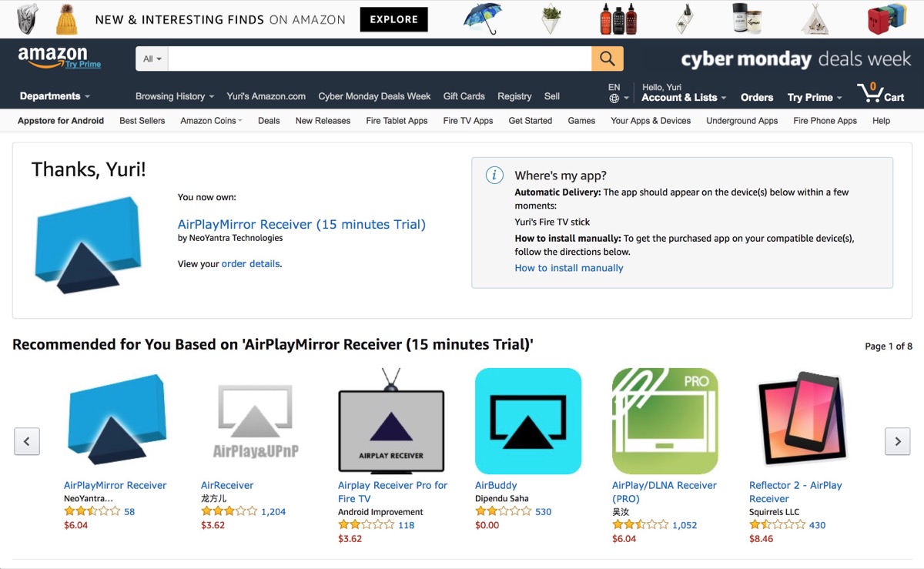Image resolution: width=924 pixels, height=569 pixels.
Task: Open the green AirPlay/DLNA Receiver PRO icon
Action: [x=665, y=420]
